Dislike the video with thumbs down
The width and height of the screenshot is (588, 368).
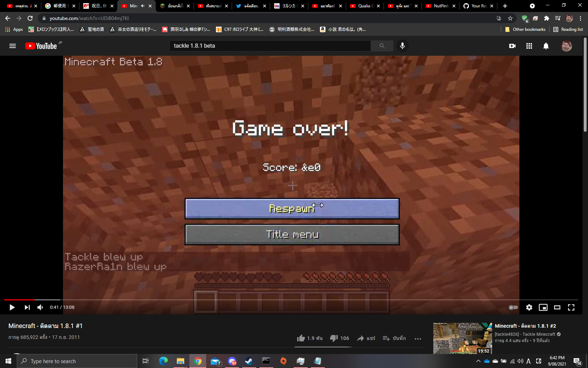click(x=339, y=338)
